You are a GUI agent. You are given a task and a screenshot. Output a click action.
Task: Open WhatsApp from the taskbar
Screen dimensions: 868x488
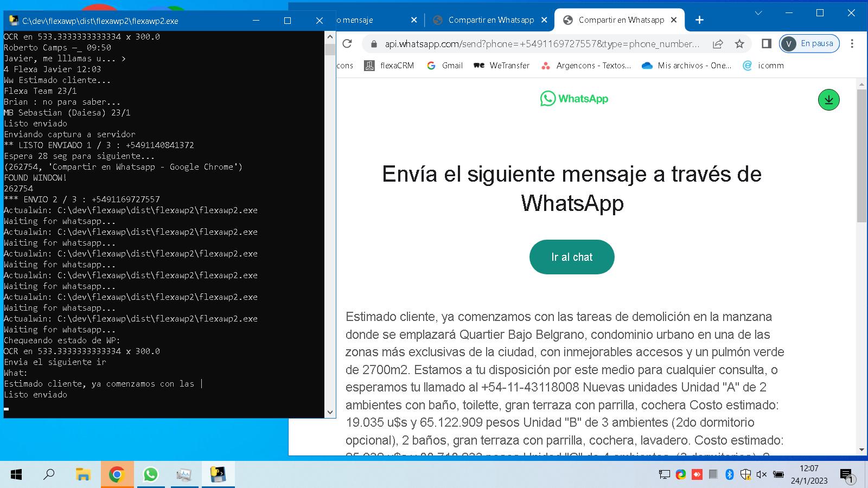[150, 474]
